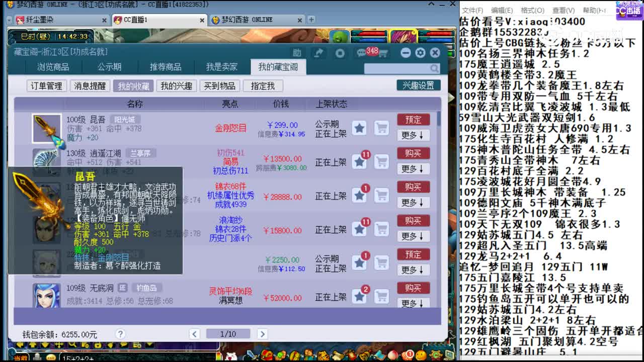Image resolution: width=644 pixels, height=362 pixels.
Task: Add the ¥52000.00 无底洞 item to cart
Action: pyautogui.click(x=381, y=297)
